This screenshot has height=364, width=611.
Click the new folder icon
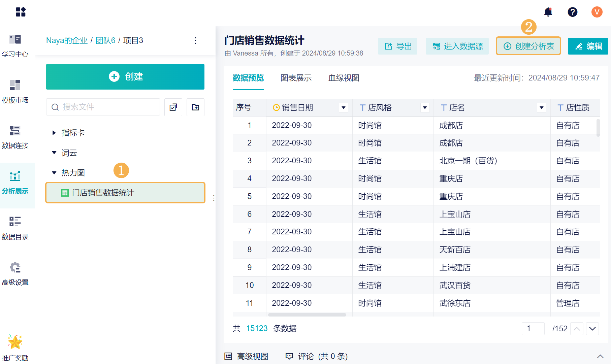pyautogui.click(x=195, y=107)
